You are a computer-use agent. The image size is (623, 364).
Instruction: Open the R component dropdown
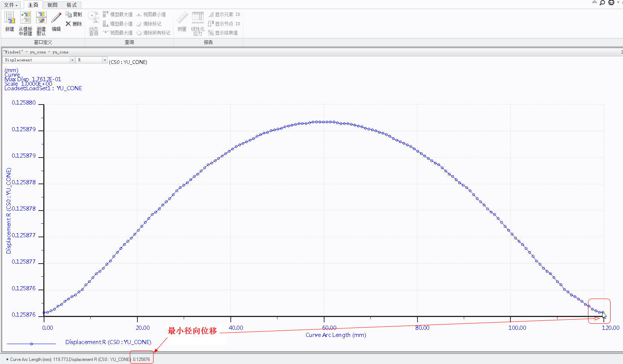[x=105, y=60]
